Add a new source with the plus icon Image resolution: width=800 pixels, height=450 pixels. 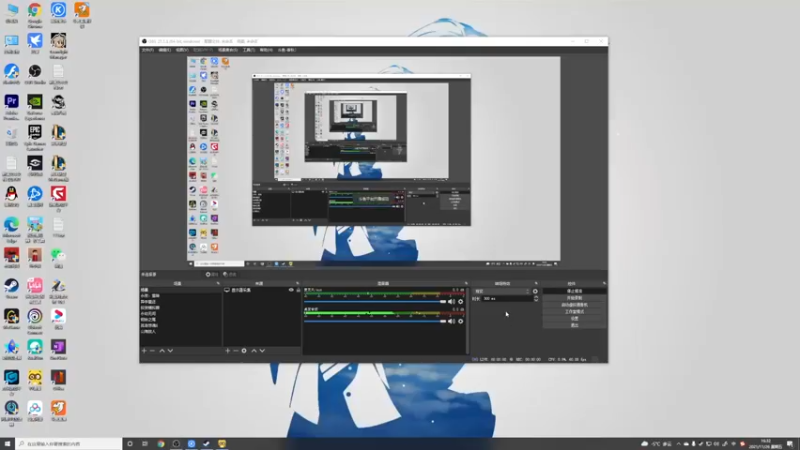228,351
